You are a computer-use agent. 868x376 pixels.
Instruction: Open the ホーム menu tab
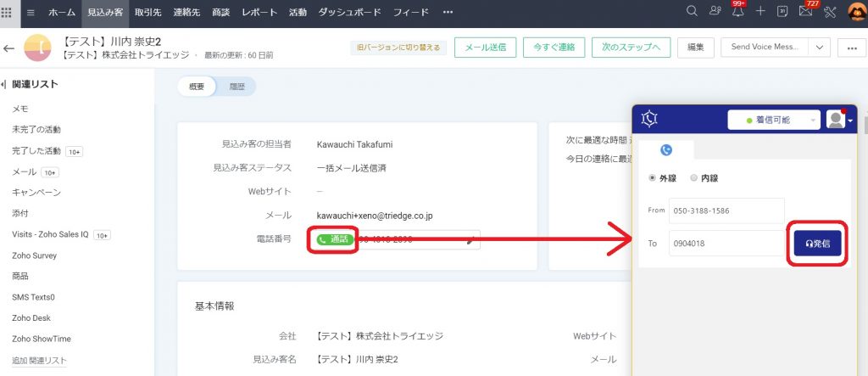coord(62,12)
